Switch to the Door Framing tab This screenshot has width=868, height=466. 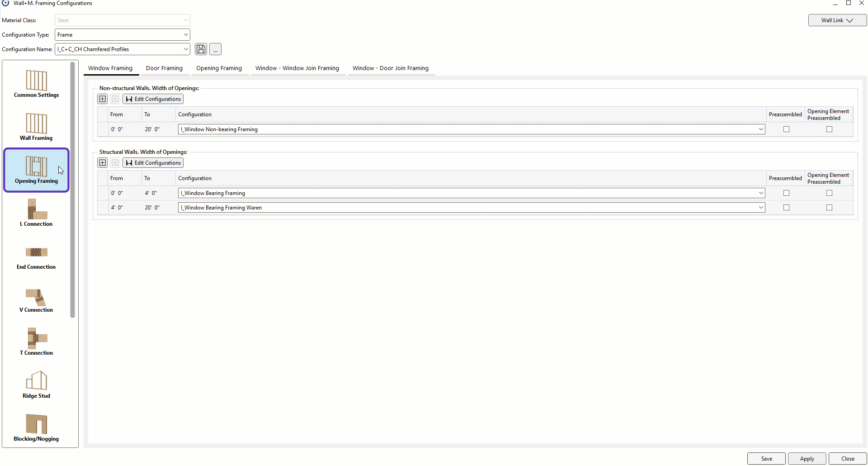(x=164, y=68)
